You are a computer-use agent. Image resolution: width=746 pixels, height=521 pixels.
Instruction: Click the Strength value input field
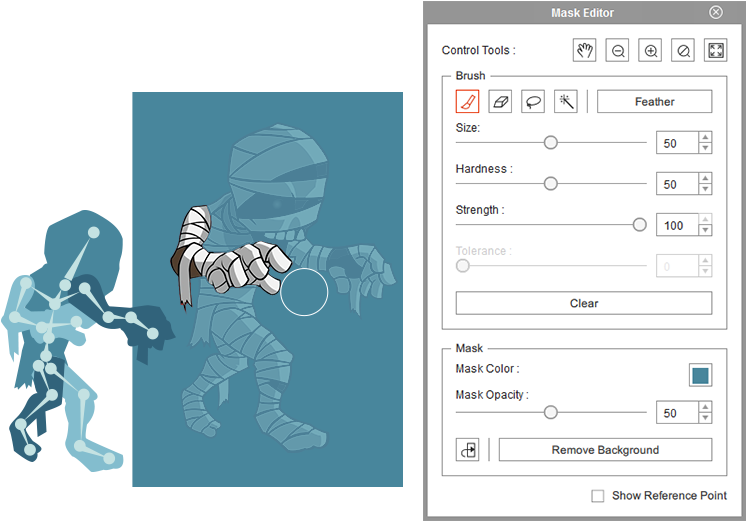[676, 226]
